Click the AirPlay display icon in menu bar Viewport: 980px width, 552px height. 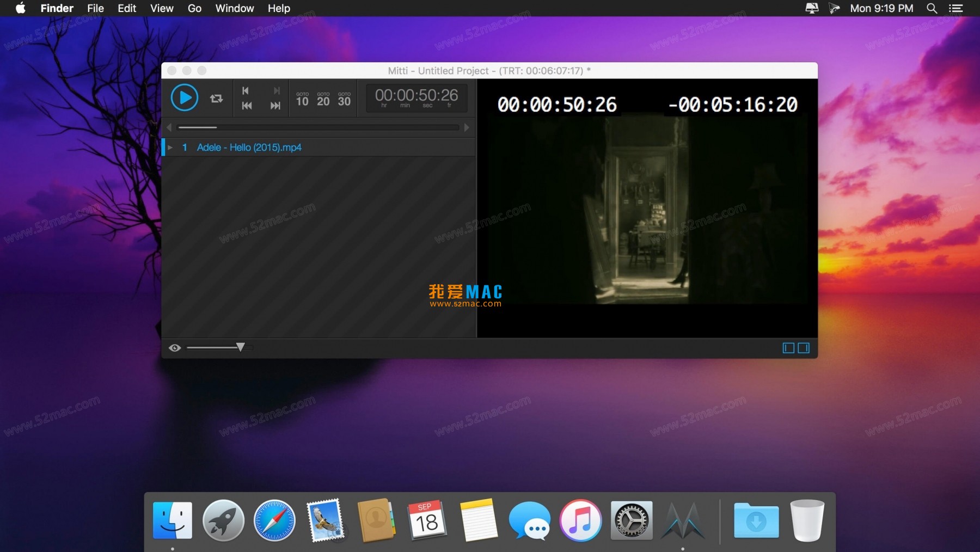(x=812, y=8)
